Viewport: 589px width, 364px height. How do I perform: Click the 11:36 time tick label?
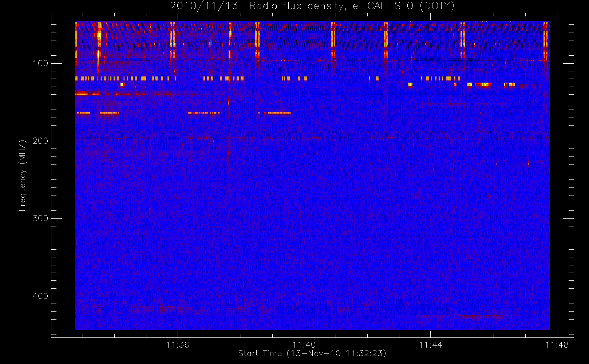coord(178,345)
